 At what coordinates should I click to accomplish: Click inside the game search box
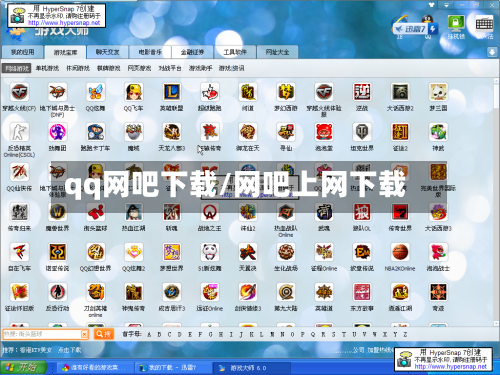coord(41,334)
